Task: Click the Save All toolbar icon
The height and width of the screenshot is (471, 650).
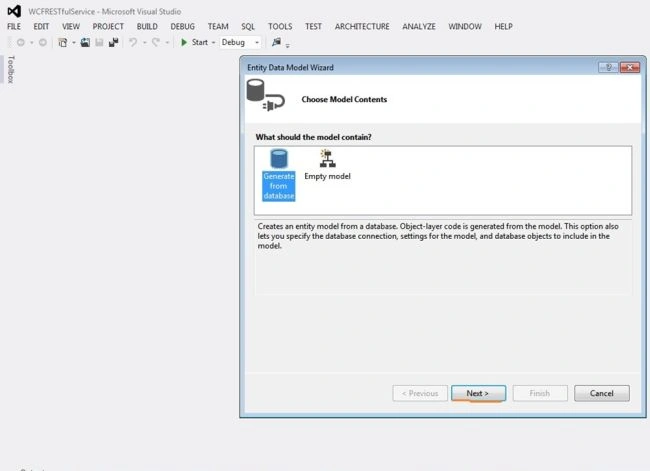Action: coord(113,42)
